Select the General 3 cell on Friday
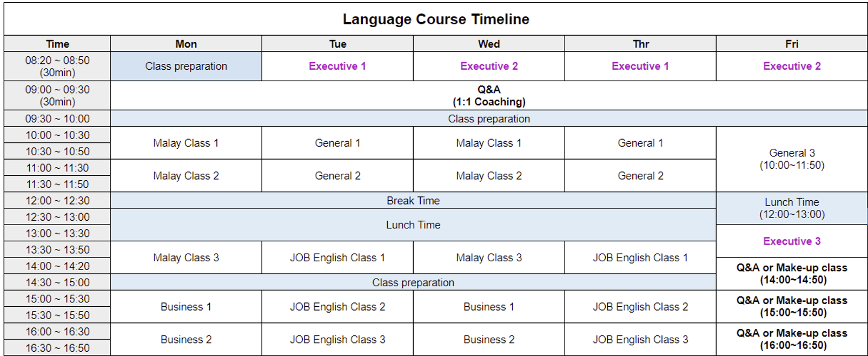The height and width of the screenshot is (356, 868). pyautogui.click(x=792, y=159)
